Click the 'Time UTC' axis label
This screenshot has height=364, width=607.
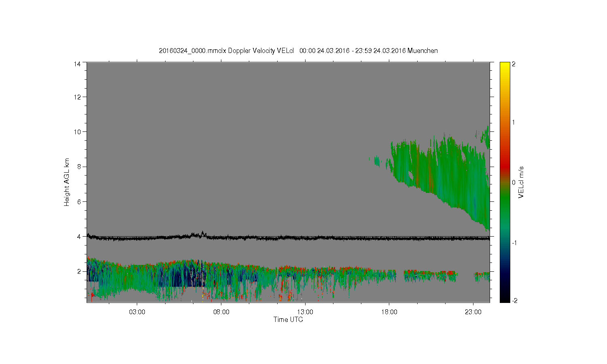(x=288, y=320)
